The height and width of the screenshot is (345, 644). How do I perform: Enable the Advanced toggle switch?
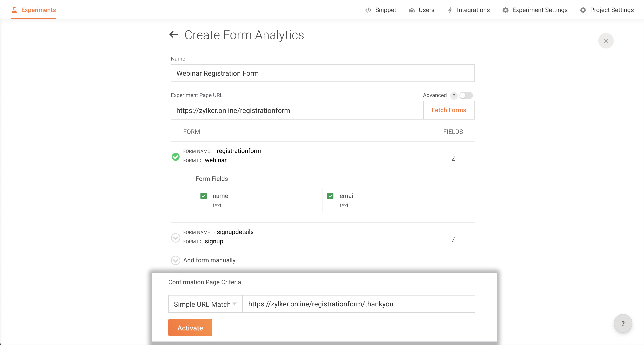[x=466, y=96]
